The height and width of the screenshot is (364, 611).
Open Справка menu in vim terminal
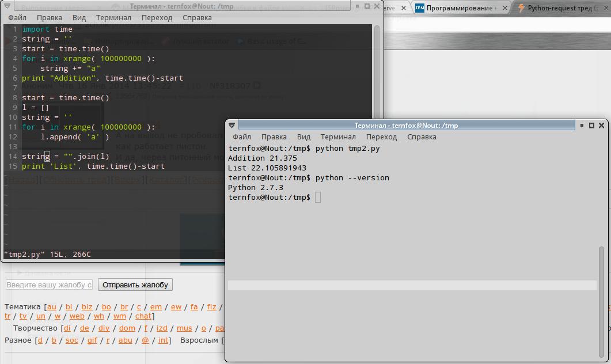[x=197, y=17]
